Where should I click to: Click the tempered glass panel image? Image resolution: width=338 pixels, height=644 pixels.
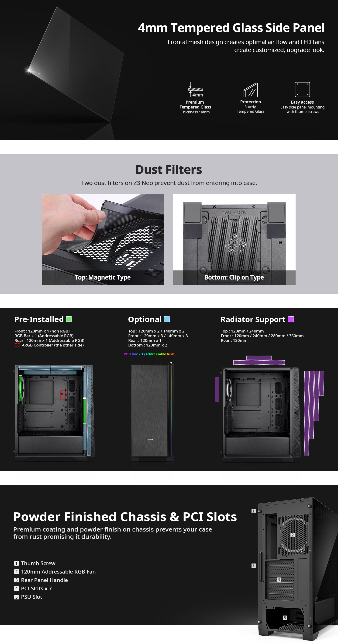tap(75, 65)
